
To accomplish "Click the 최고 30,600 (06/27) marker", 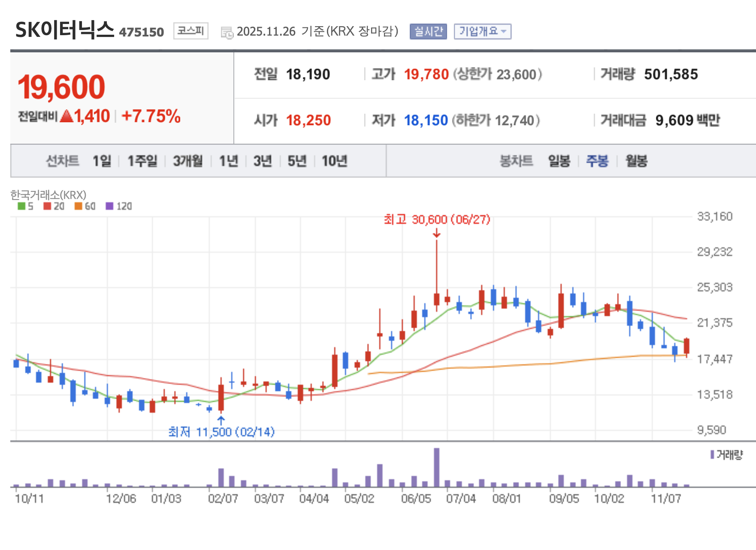I will pos(437,220).
